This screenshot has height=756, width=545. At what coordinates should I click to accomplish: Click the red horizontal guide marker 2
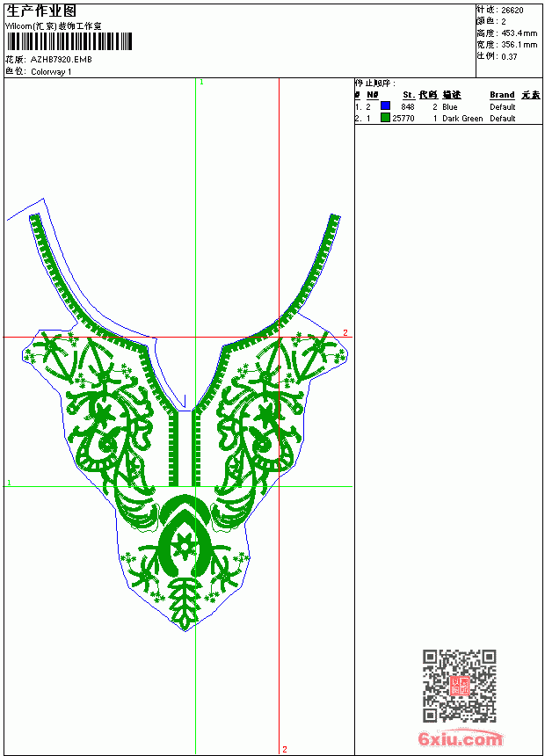click(x=345, y=332)
